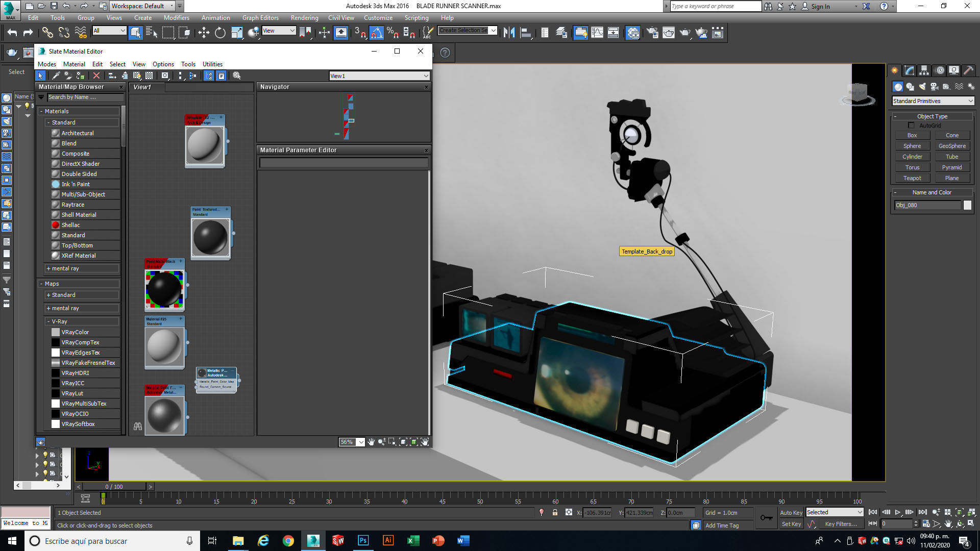Switch to the Hierarchy command panel tab

coord(924,70)
